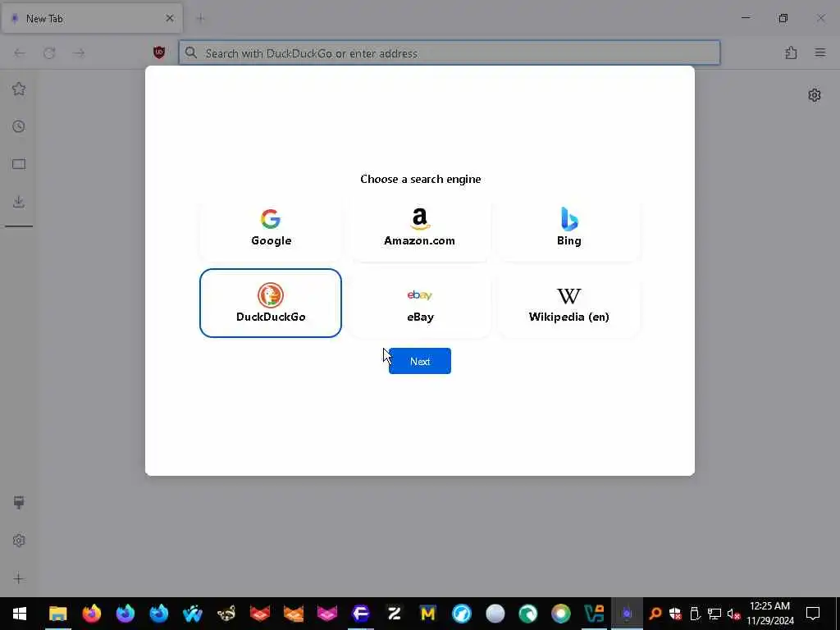Reload the page with refresh icon

(x=49, y=53)
